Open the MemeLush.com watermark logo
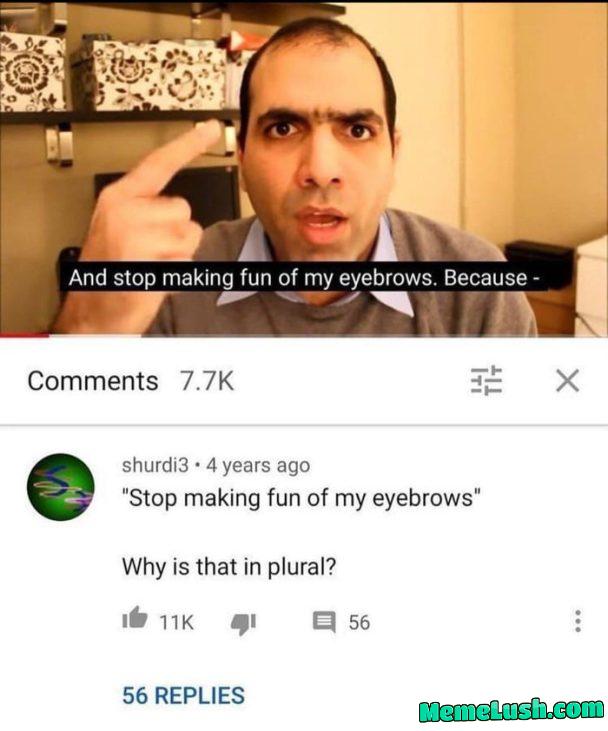This screenshot has height=731, width=608. click(x=511, y=710)
